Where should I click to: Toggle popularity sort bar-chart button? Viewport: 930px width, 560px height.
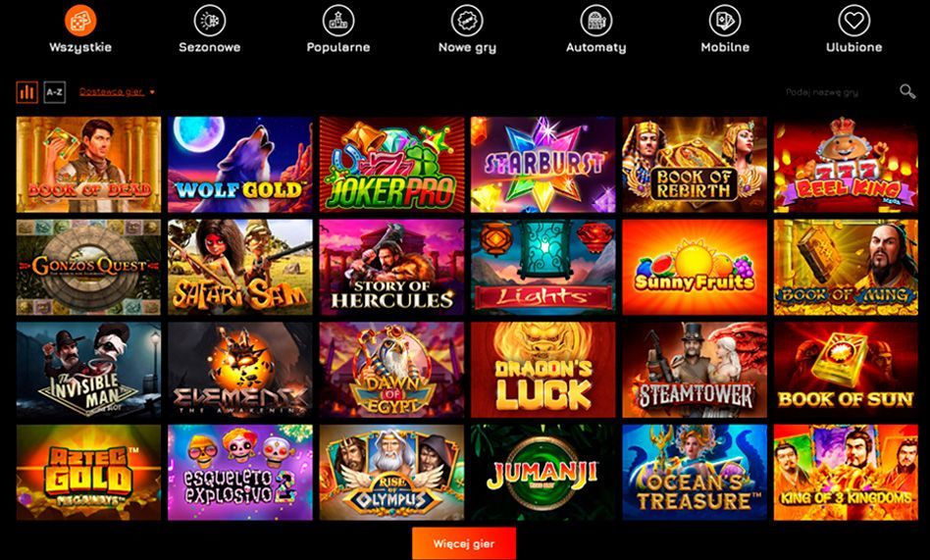pyautogui.click(x=26, y=92)
